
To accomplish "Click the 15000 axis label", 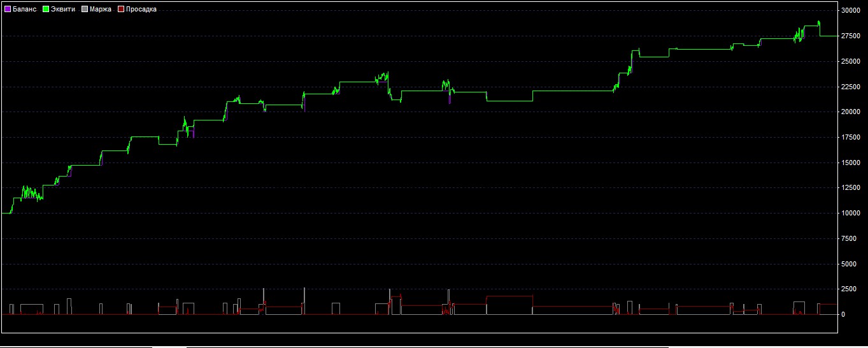I will [851, 163].
